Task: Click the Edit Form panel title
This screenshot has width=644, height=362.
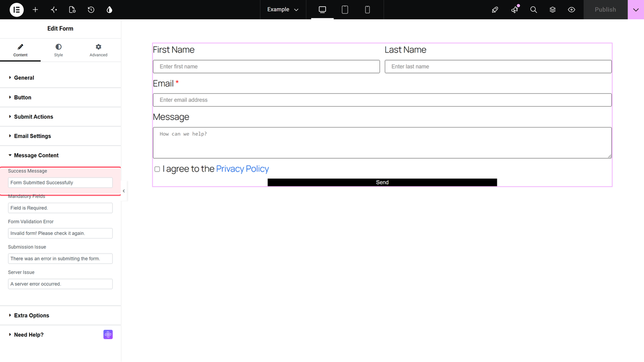Action: tap(60, 28)
